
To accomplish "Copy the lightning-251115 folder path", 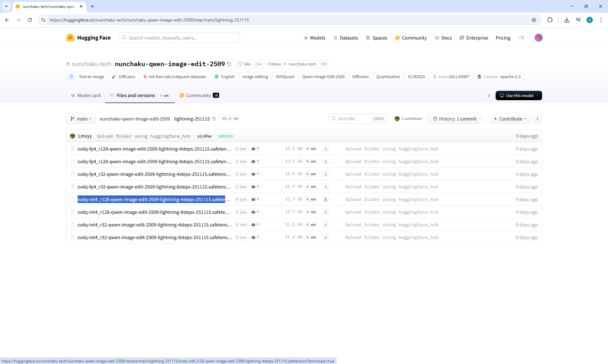I will (214, 119).
